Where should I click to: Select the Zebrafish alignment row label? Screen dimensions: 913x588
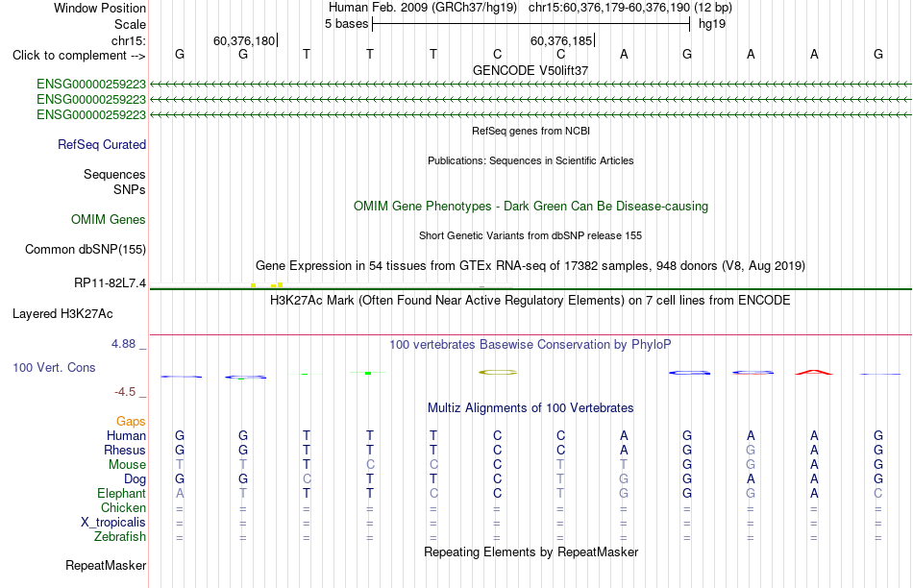click(120, 537)
